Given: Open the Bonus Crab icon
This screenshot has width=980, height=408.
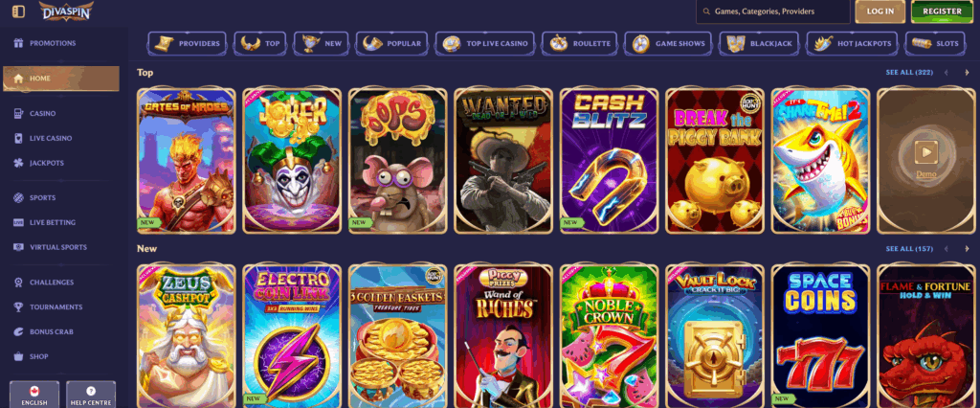Looking at the screenshot, I should click(x=18, y=331).
